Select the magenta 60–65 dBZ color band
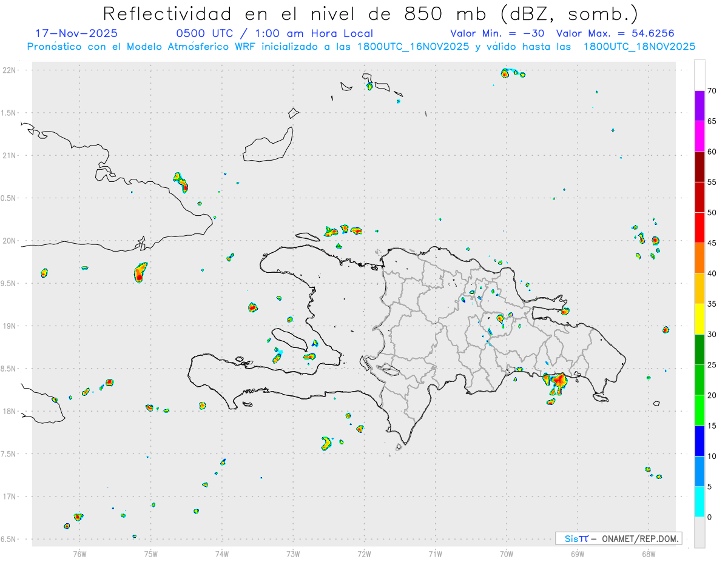The image size is (728, 562). pos(699,136)
